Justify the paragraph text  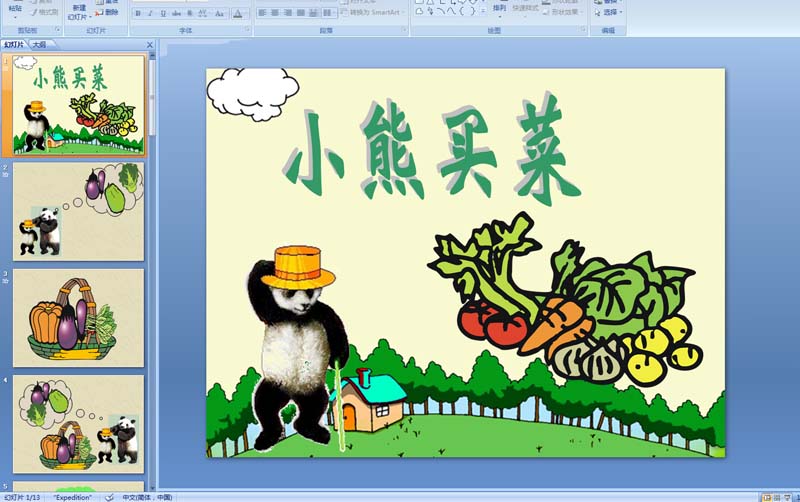point(301,13)
